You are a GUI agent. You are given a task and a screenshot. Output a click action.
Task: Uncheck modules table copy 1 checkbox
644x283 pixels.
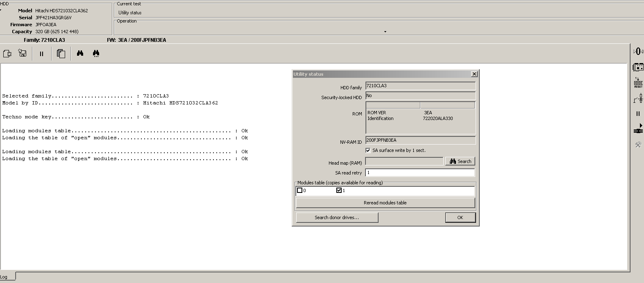pyautogui.click(x=339, y=190)
